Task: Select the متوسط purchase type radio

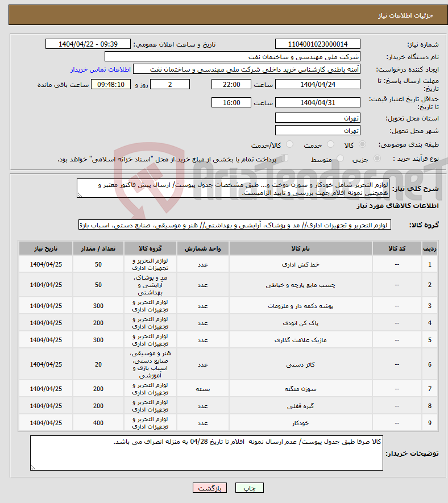Action: [340, 159]
